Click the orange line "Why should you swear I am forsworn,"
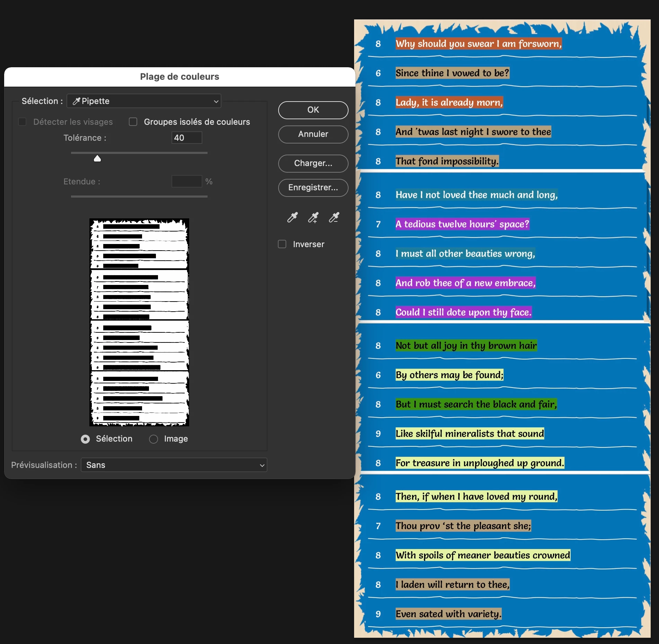The height and width of the screenshot is (644, 659). tap(478, 44)
